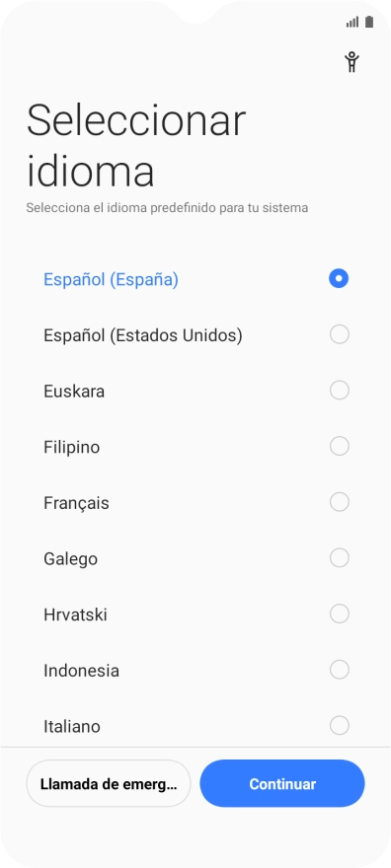
Task: Tap the Seleccionar idioma heading
Action: tap(136, 145)
